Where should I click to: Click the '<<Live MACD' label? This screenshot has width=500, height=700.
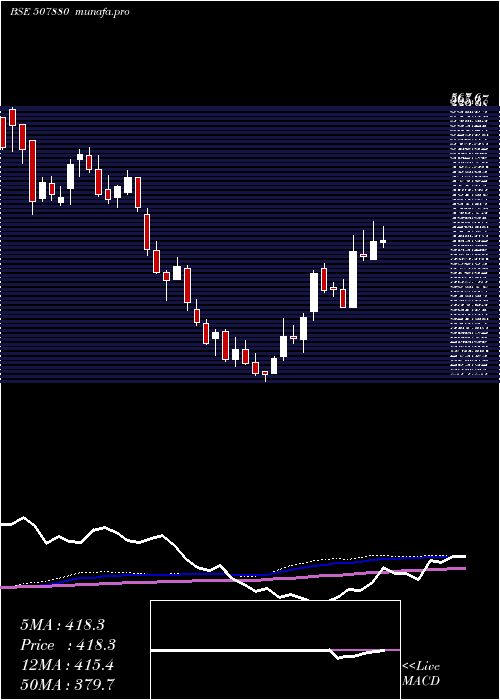pos(421,673)
